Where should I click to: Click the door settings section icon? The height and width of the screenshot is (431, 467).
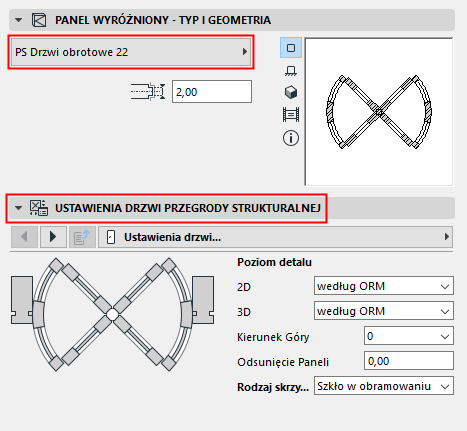tap(39, 208)
